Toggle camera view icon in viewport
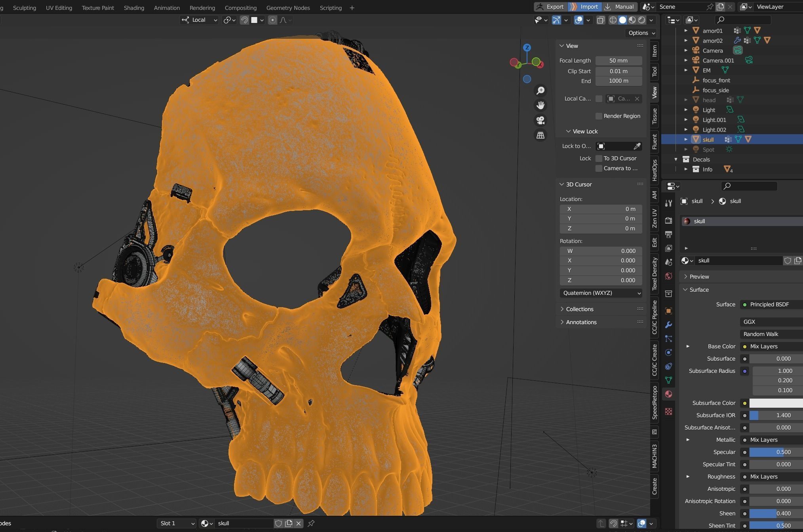This screenshot has height=532, width=803. [540, 120]
